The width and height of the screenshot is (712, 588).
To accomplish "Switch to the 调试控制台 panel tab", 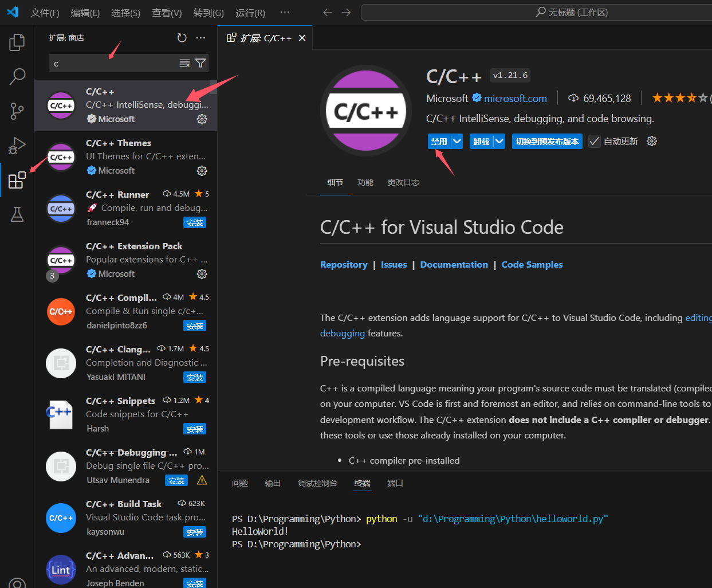I will click(317, 483).
